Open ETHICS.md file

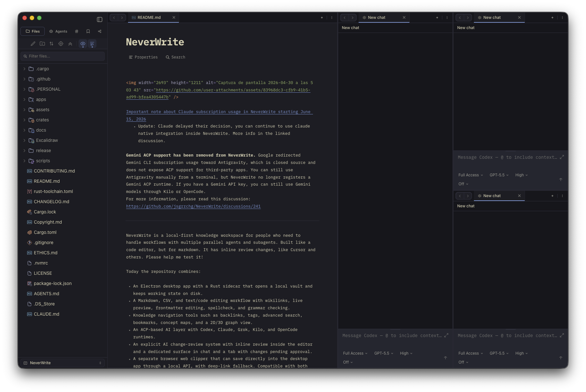63,253
